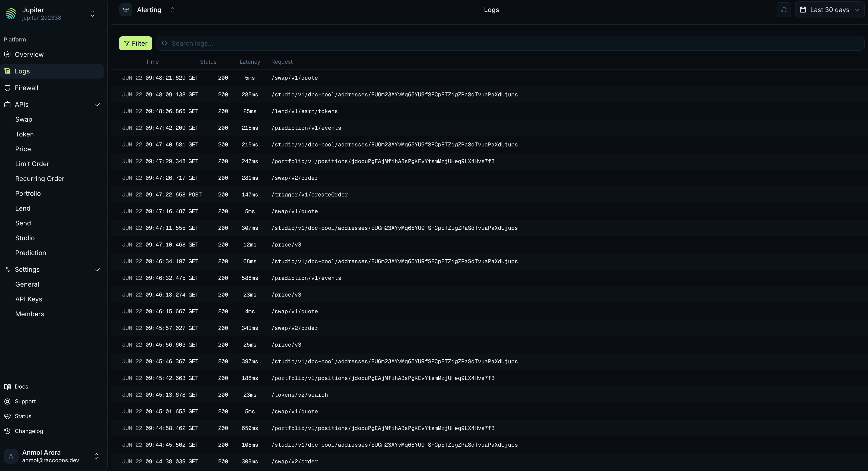Open the Portfolio API page

tap(28, 193)
